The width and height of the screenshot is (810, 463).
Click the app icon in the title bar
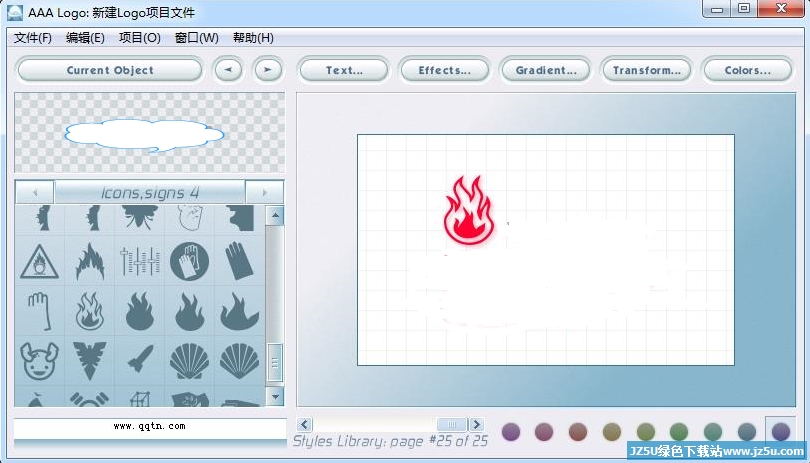[15, 12]
